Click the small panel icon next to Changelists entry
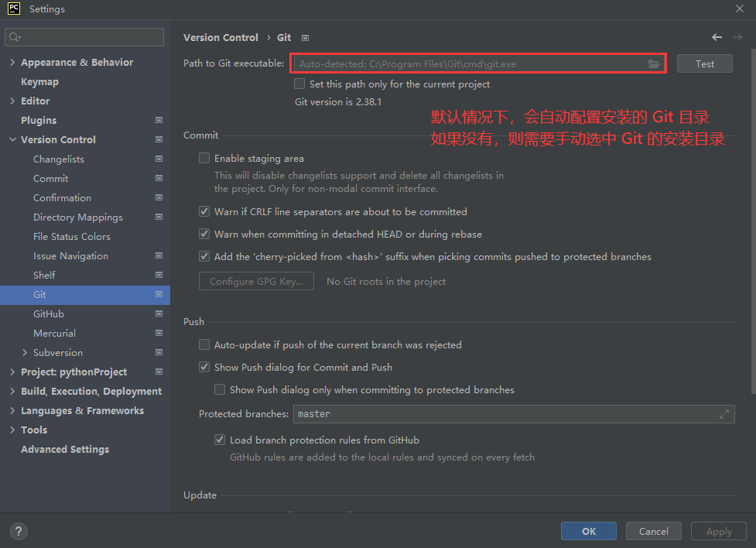Image resolution: width=756 pixels, height=548 pixels. coord(159,159)
